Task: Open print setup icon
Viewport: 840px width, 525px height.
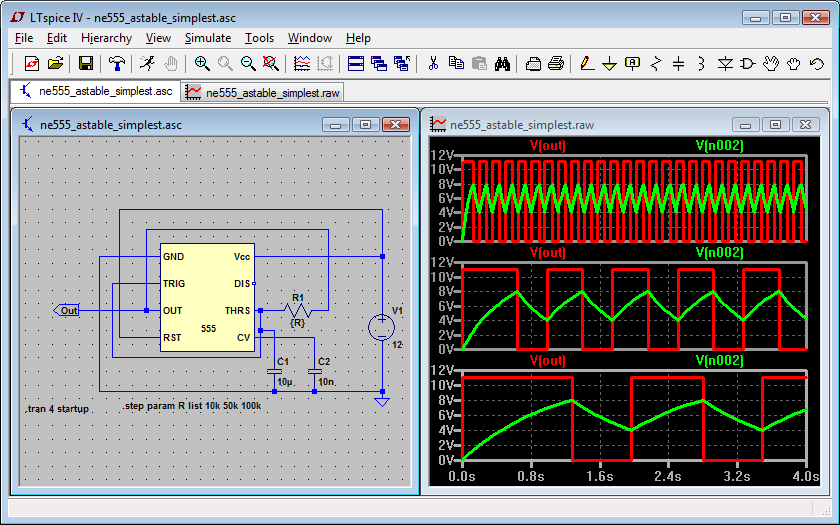Action: (x=533, y=64)
